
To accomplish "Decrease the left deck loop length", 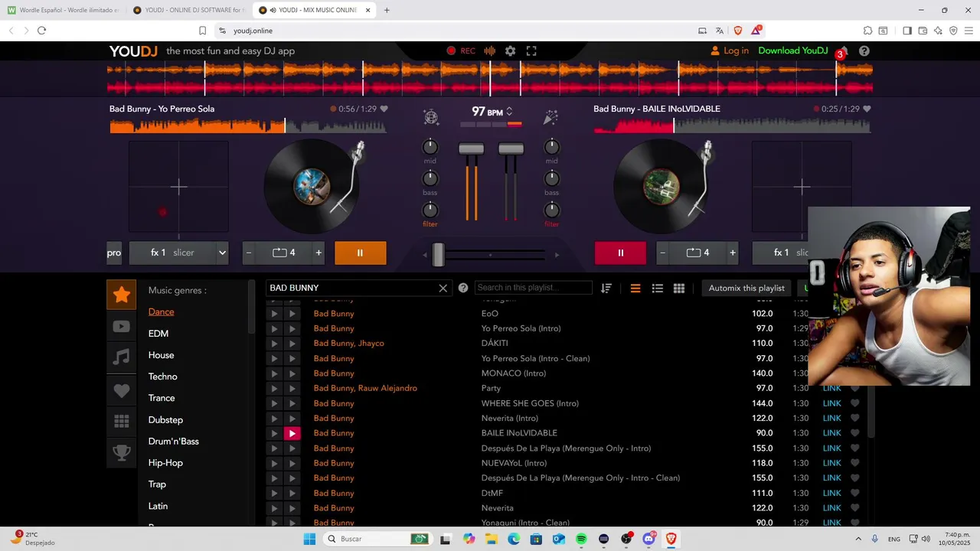I will [249, 253].
